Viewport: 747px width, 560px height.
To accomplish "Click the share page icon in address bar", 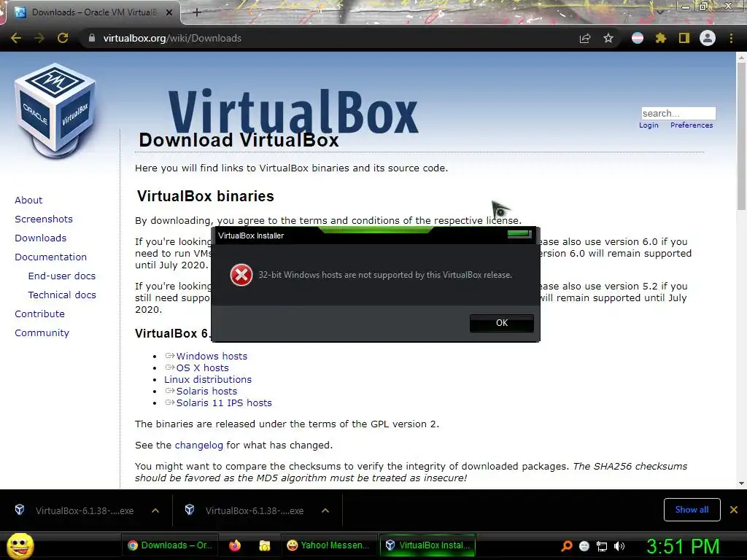I will (585, 38).
